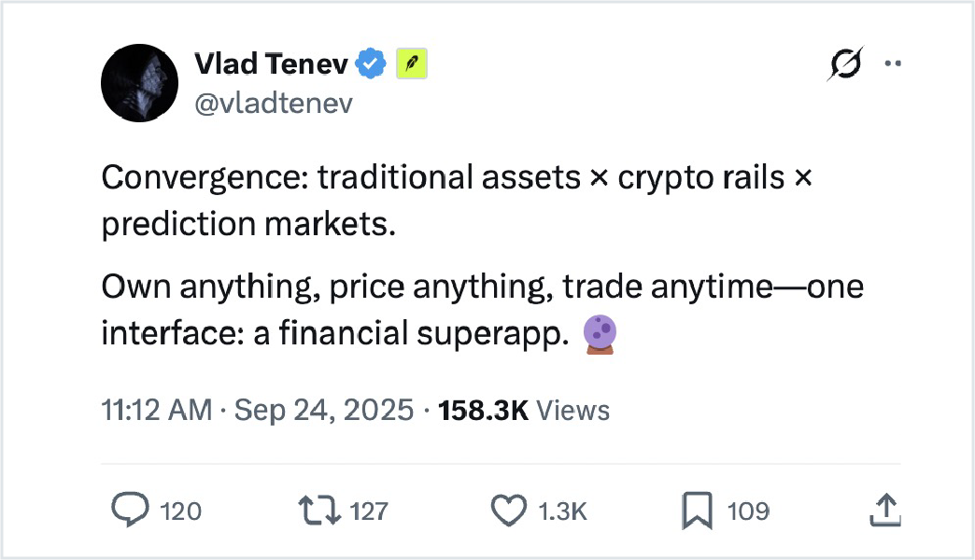Screen dimensions: 975x560
Task: Click the Grok slashed-circle icon
Action: point(846,64)
